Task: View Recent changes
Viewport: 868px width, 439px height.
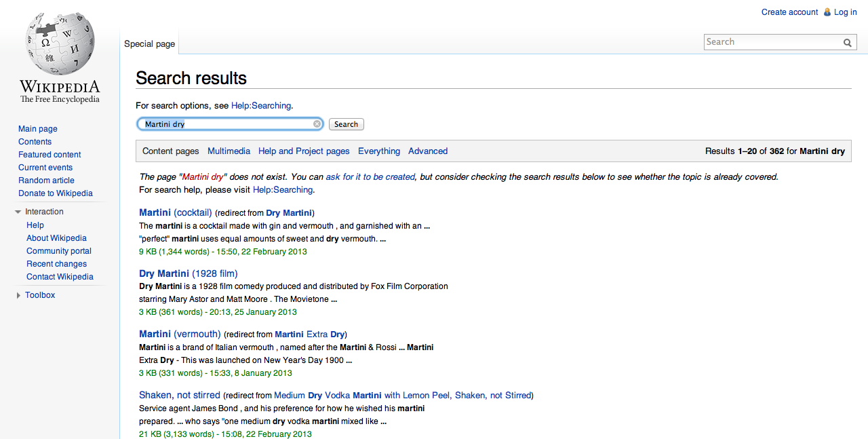Action: pos(56,264)
